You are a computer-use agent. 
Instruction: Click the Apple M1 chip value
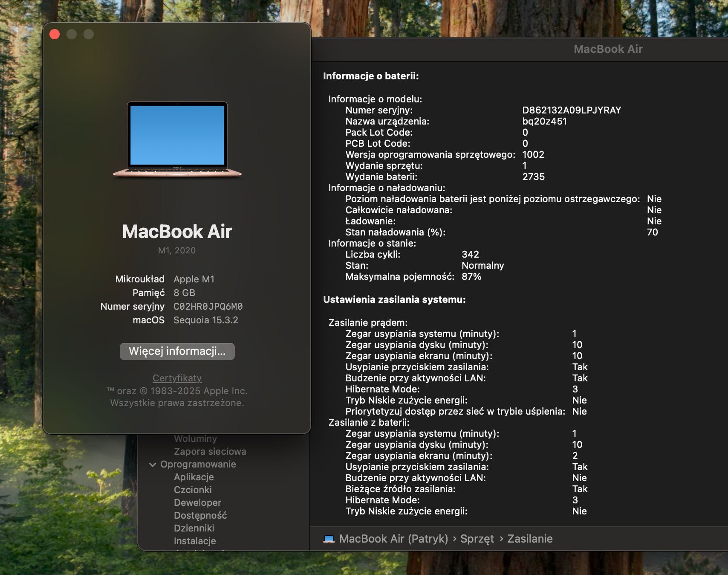(x=194, y=279)
